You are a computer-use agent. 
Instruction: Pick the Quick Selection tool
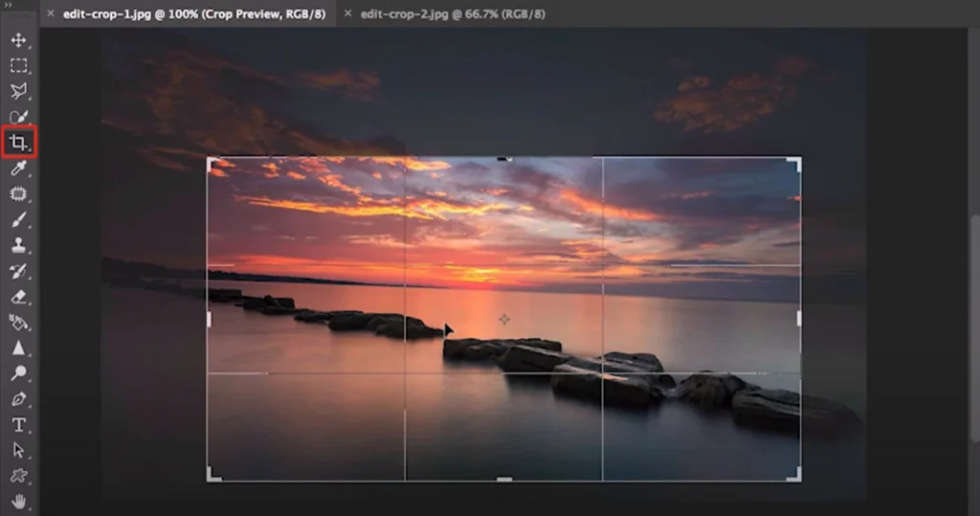[x=18, y=118]
